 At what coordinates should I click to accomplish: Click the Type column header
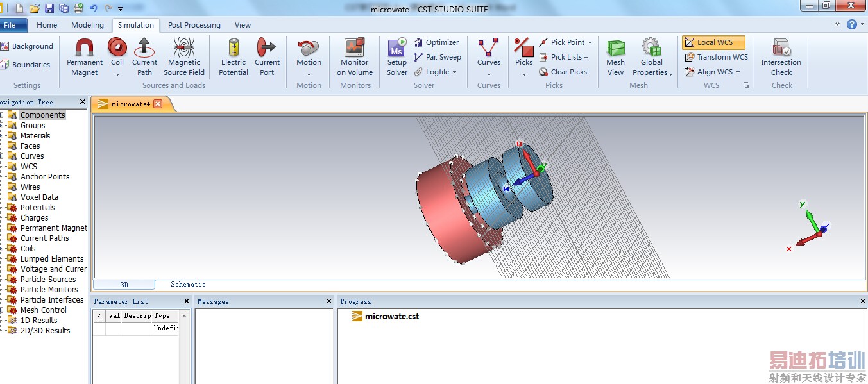(x=165, y=316)
